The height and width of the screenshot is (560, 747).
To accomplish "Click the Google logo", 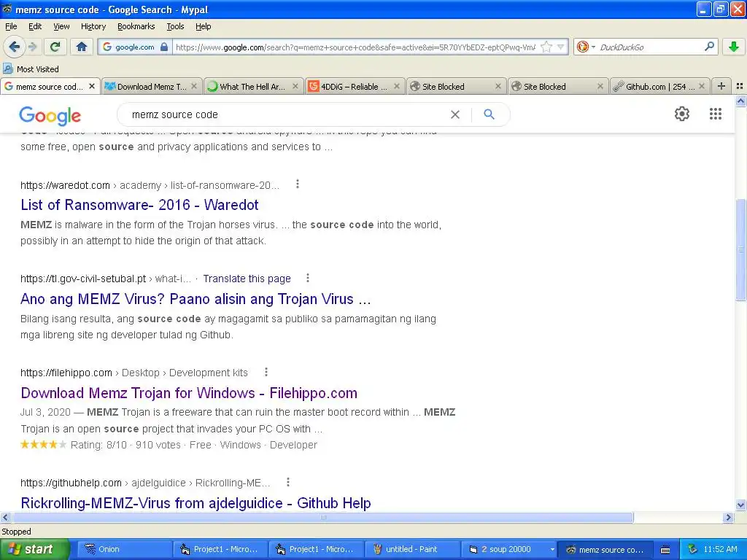I will [50, 115].
